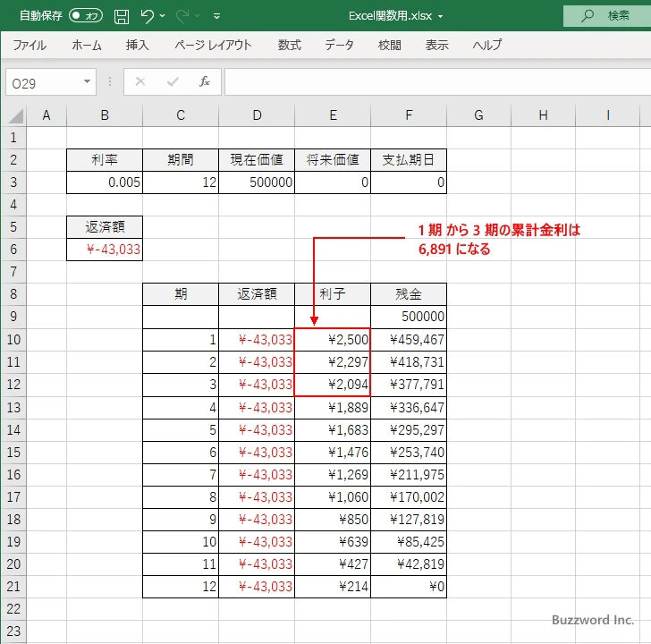Select cell D3 with 500000
651x644 pixels.
click(257, 182)
